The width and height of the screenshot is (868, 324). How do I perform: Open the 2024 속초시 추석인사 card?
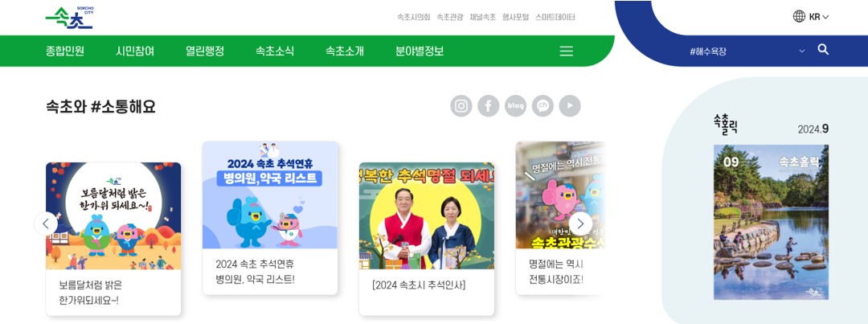click(x=426, y=239)
